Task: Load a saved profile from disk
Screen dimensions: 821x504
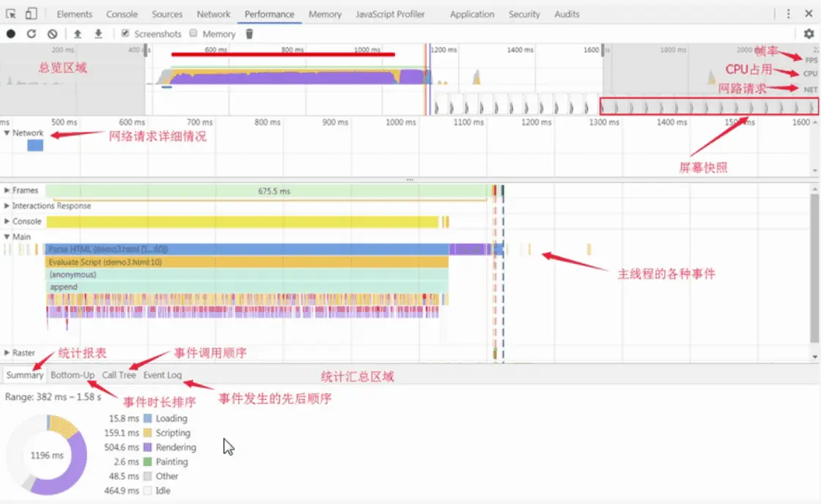Action: 76,33
